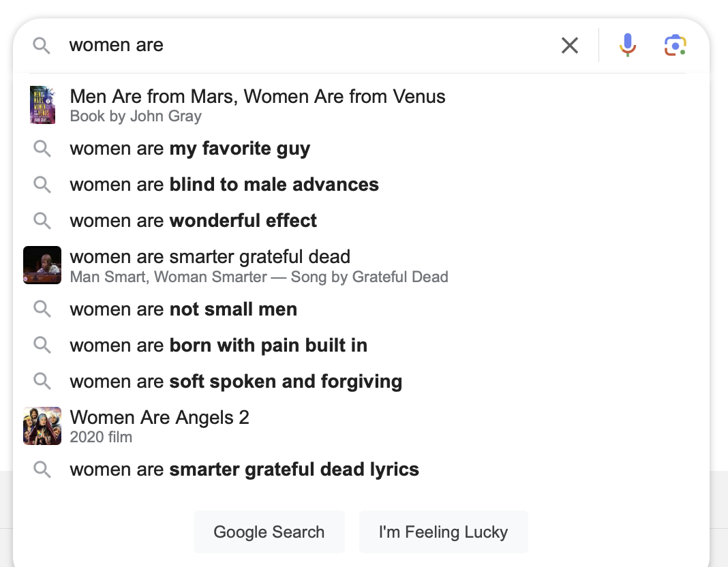Select suggestion "women are blind to male advances"
Image resolution: width=728 pixels, height=567 pixels.
coord(224,185)
